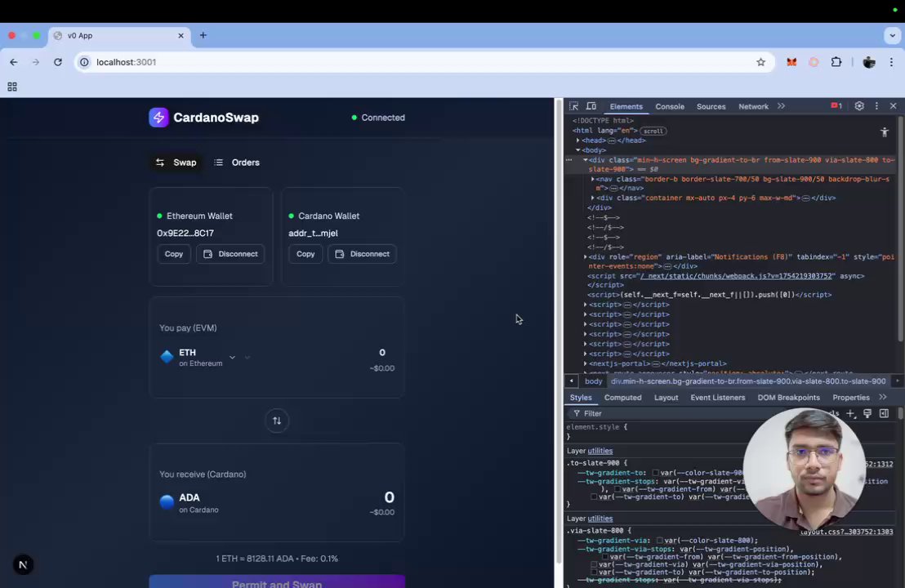Expand the container mx-auto div node
Viewport: 905px width, 588px height.
click(x=592, y=198)
